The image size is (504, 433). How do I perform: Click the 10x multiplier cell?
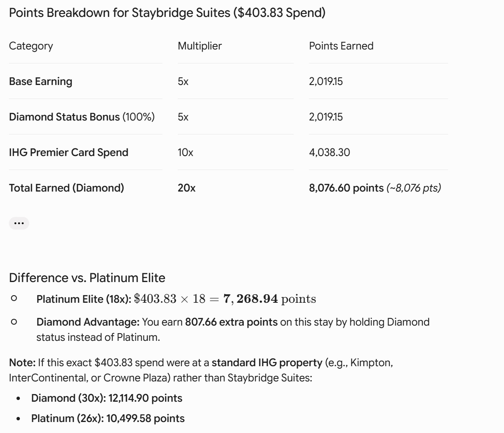pos(185,152)
